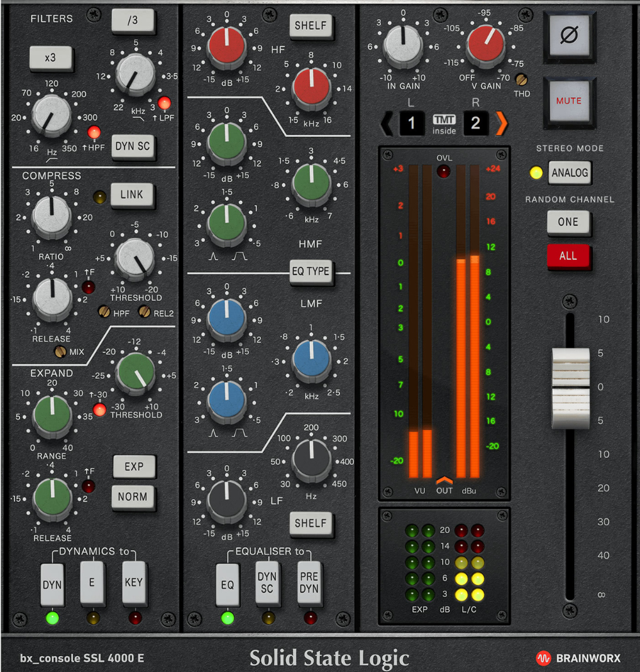Click the orange right channel arrow
The image size is (640, 672).
[502, 122]
